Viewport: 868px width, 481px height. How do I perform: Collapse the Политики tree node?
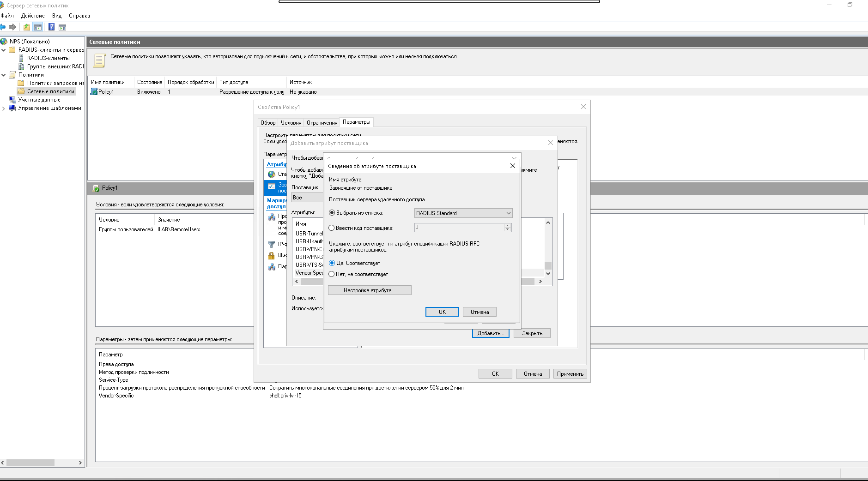4,75
